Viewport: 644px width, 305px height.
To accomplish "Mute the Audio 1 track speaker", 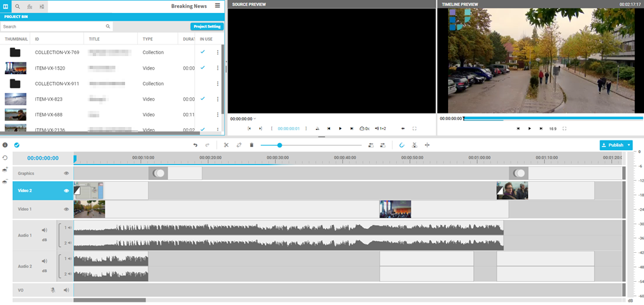I will [x=44, y=230].
